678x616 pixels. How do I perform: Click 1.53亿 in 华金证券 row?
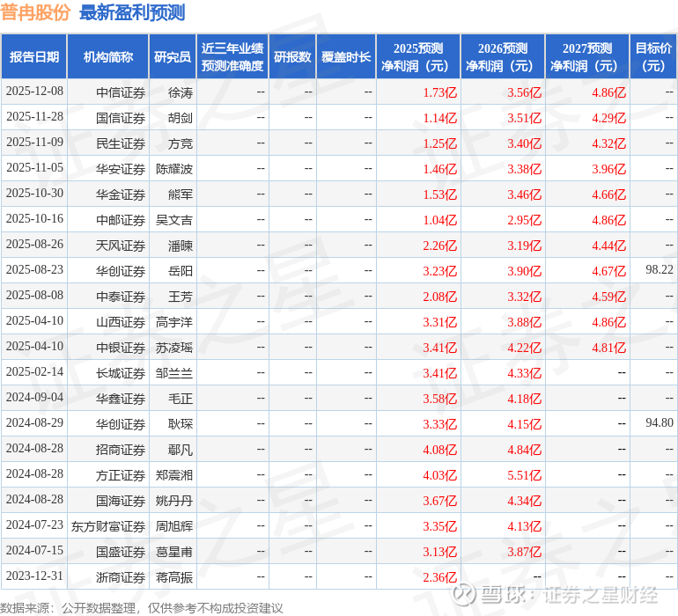point(439,194)
